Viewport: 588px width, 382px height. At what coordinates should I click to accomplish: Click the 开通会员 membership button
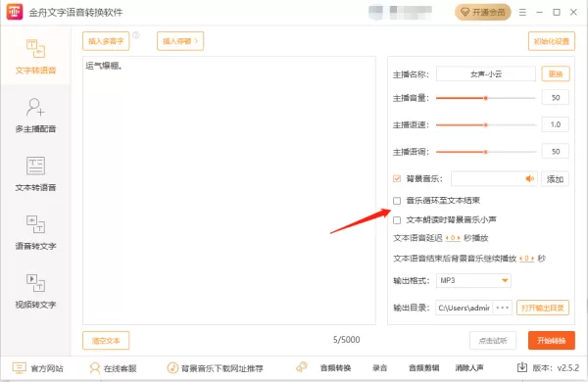click(483, 13)
